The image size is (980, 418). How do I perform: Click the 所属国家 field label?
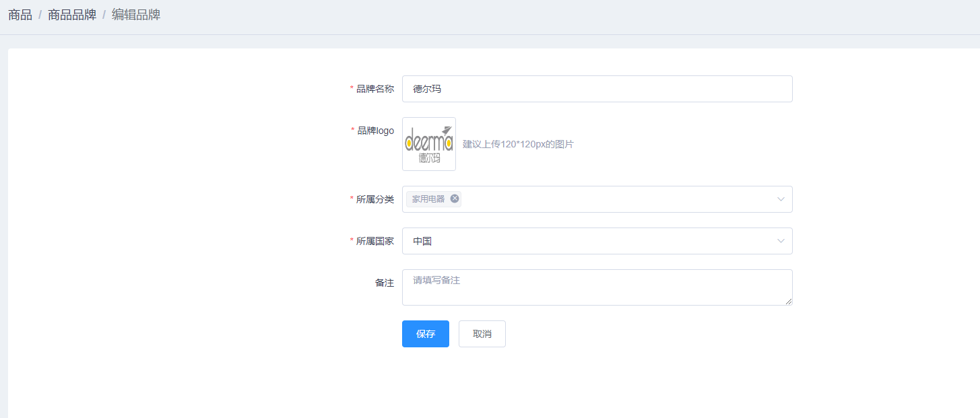tap(374, 241)
